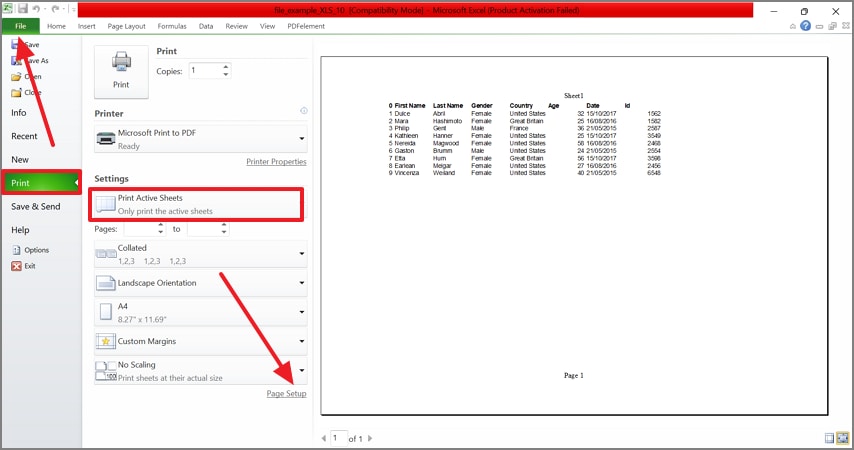The image size is (854, 450).
Task: Open the A4 paper size dropdown
Action: [201, 312]
